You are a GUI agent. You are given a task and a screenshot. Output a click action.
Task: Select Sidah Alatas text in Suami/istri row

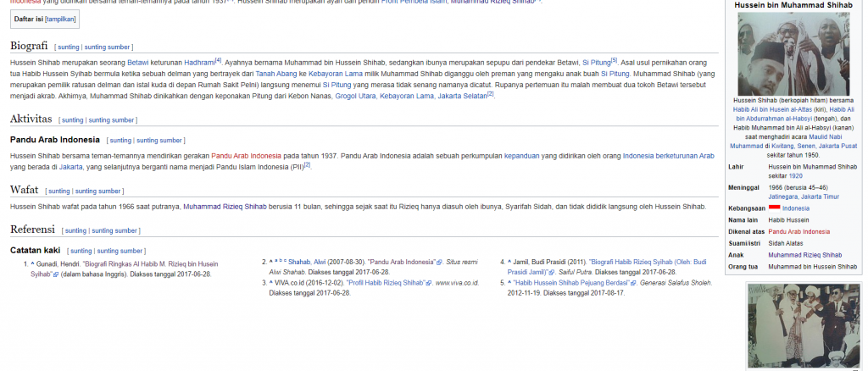786,244
